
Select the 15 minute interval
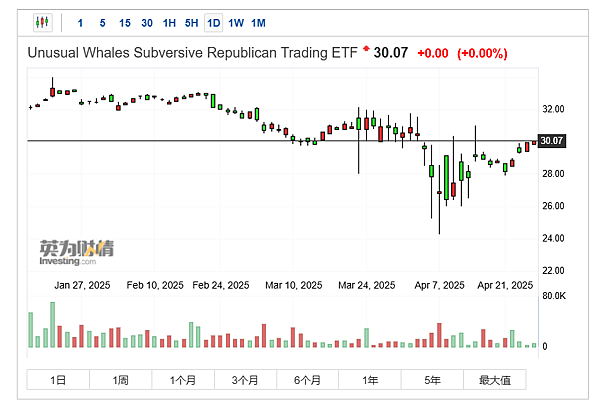[x=125, y=23]
